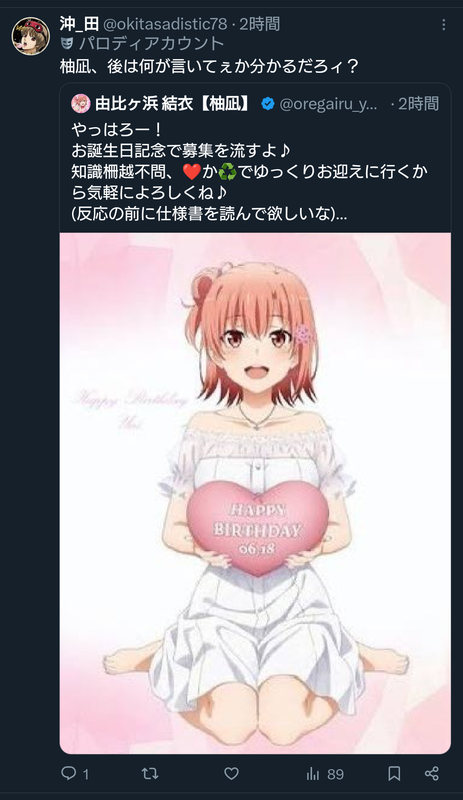The height and width of the screenshot is (800, 463).
Task: Click the パロディアカウント parody label
Action: point(151,43)
